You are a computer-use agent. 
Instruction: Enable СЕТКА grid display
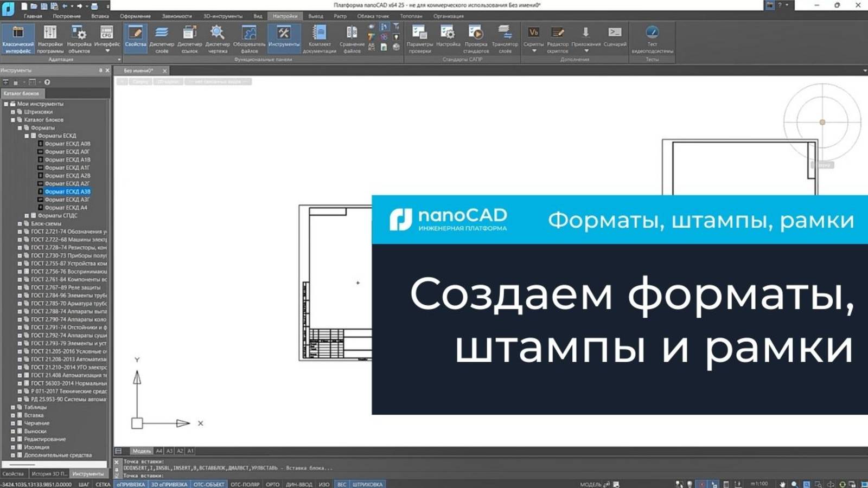(x=104, y=485)
